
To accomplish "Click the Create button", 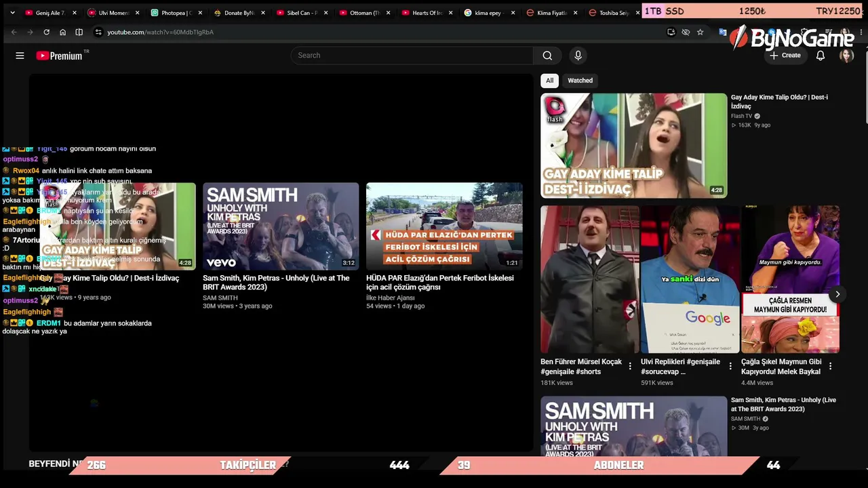I will tap(785, 56).
